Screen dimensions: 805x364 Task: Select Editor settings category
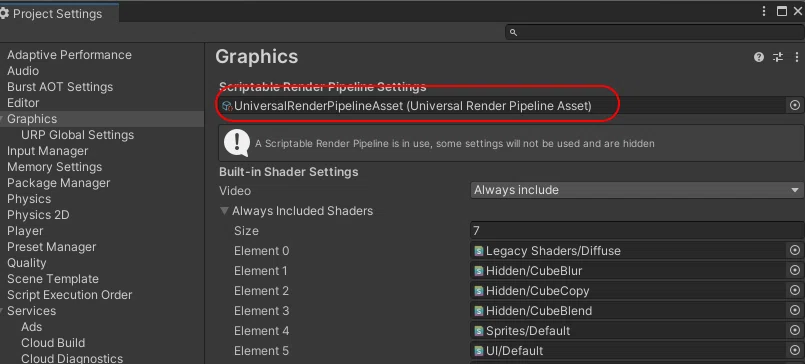(23, 103)
